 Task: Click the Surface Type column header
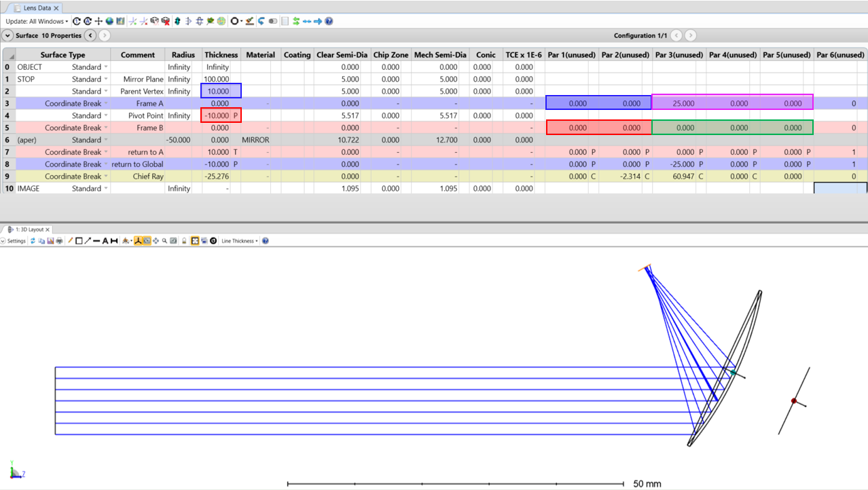[62, 55]
